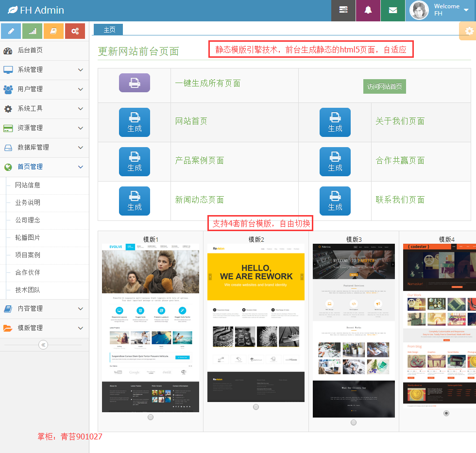Image resolution: width=476 pixels, height=453 pixels.
Task: Click the 更新网站前台页面 heading
Action: [x=138, y=51]
